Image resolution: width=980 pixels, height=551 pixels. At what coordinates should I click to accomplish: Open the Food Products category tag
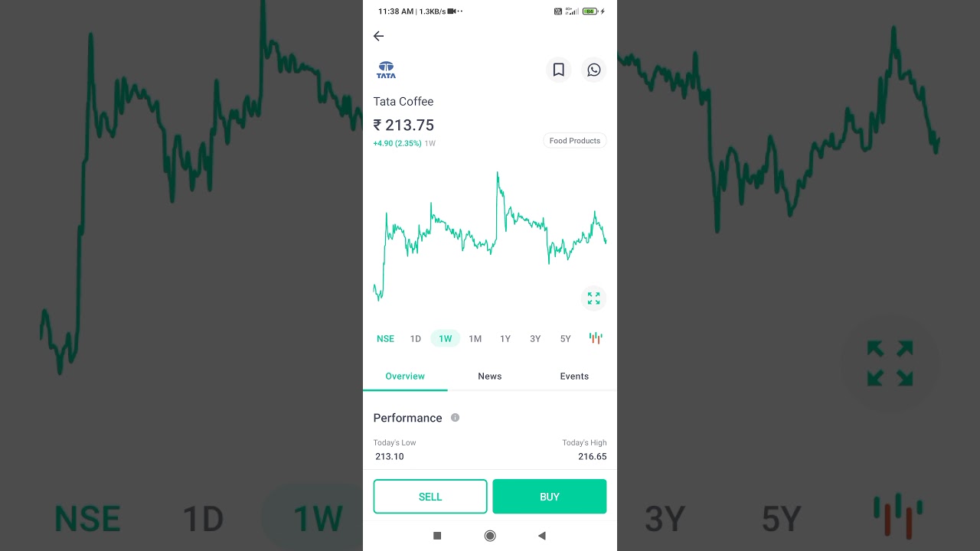575,141
